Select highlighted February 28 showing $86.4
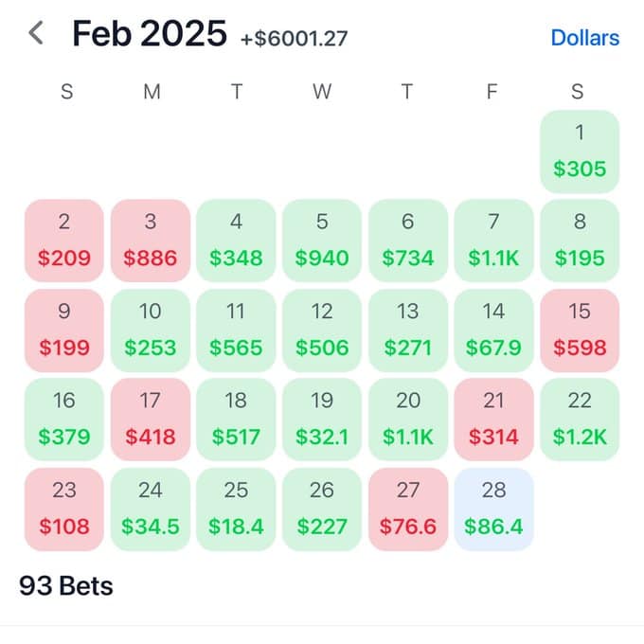644x644 pixels. coord(493,509)
